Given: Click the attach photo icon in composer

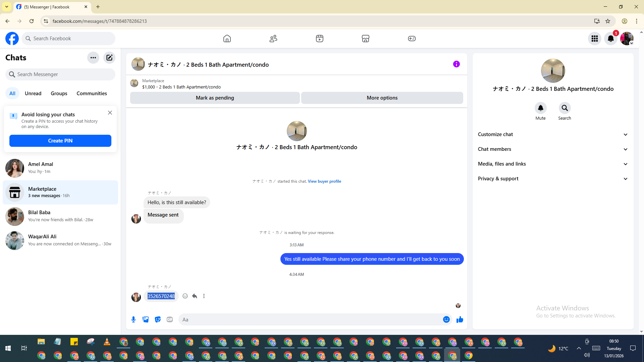Looking at the screenshot, I should click(x=146, y=319).
